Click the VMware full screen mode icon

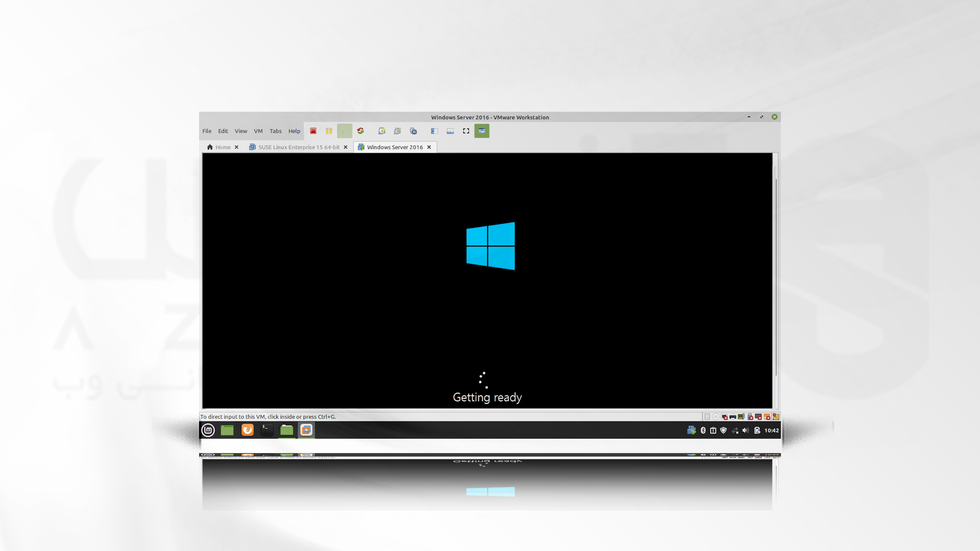pyautogui.click(x=466, y=131)
